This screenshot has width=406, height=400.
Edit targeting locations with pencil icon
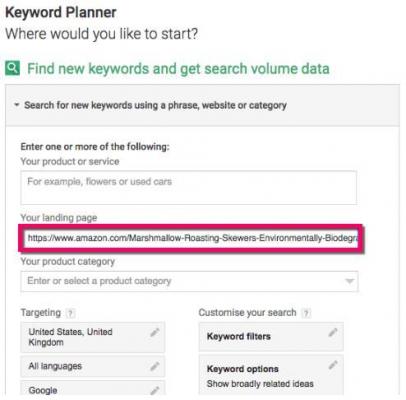tap(154, 332)
